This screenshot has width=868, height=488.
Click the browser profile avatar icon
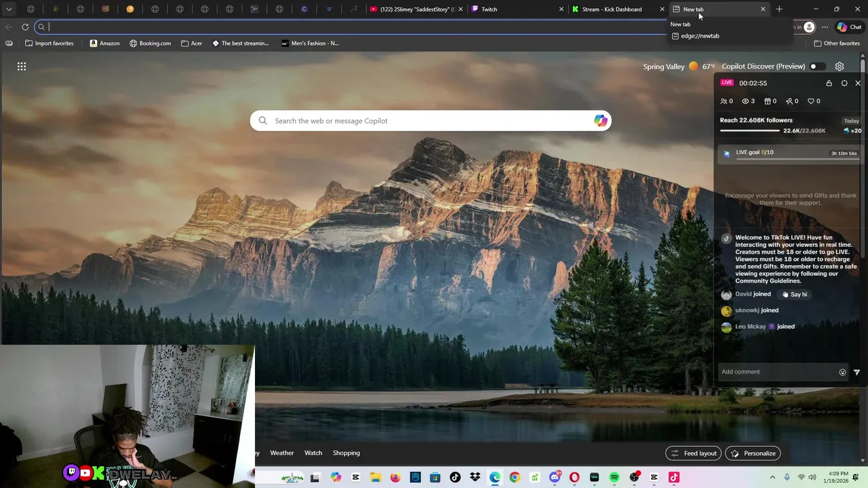pos(809,27)
